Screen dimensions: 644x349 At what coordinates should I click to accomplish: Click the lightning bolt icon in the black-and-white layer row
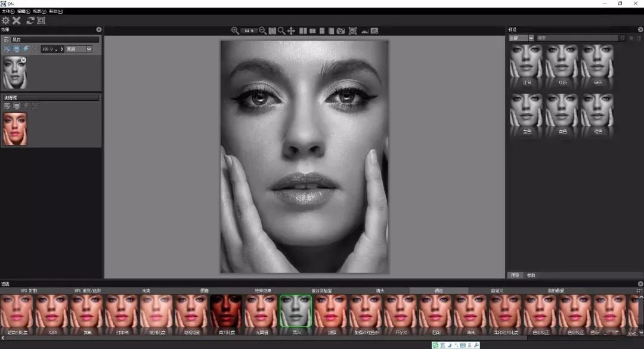[26, 49]
